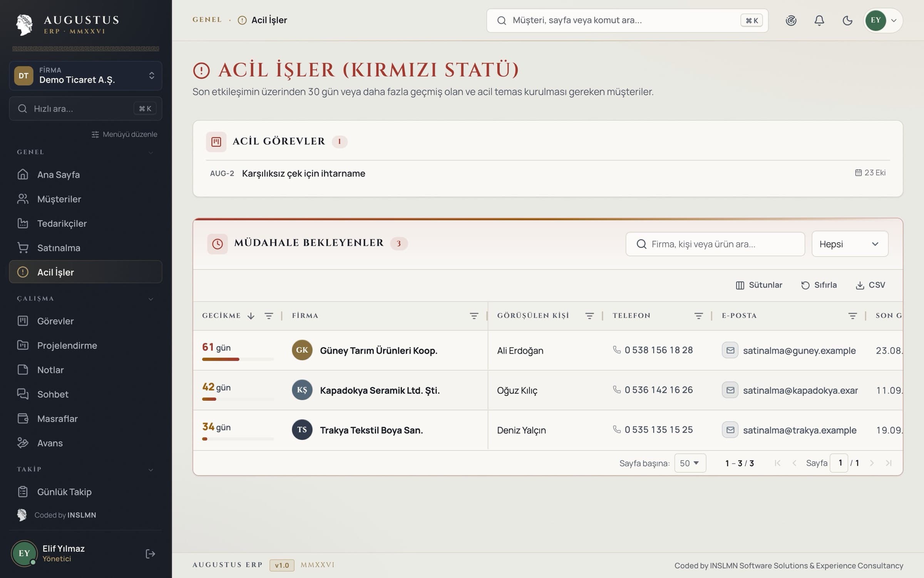Viewport: 924px width, 578px height.
Task: Open the rows per page 50 dropdown
Action: [690, 463]
